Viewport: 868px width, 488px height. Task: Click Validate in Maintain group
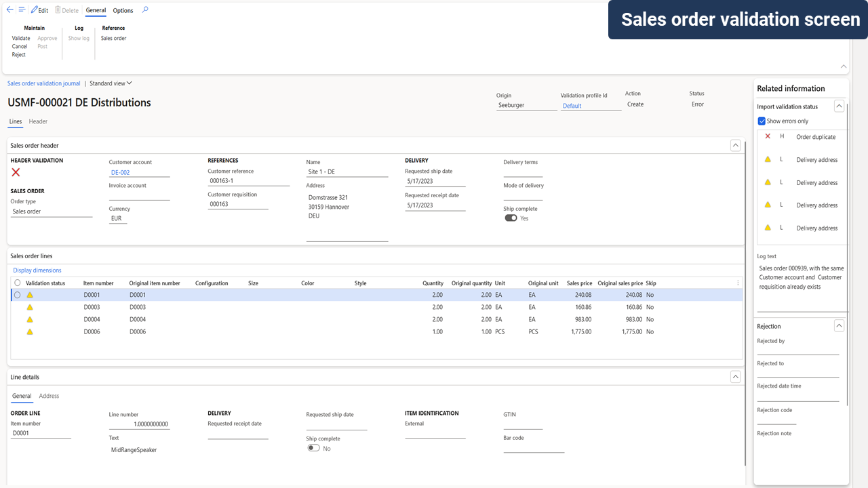click(21, 39)
